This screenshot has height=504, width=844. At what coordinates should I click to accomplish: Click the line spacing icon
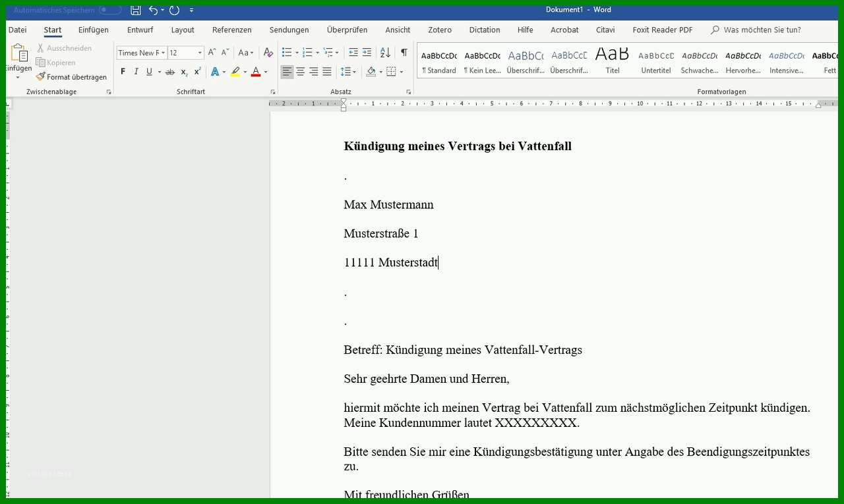pos(345,72)
